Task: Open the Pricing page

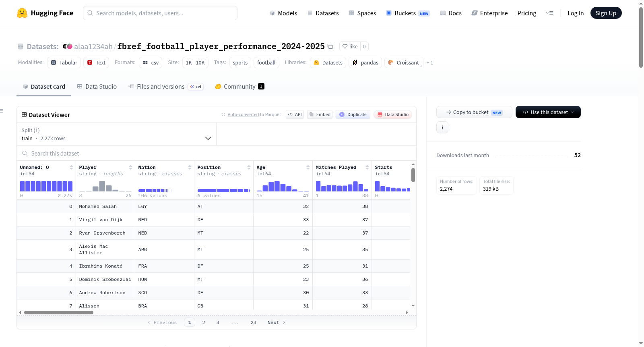Action: pyautogui.click(x=527, y=13)
